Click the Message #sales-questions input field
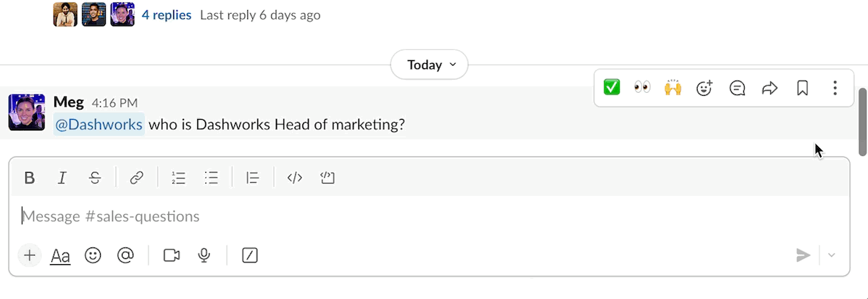This screenshot has height=299, width=868. (427, 216)
